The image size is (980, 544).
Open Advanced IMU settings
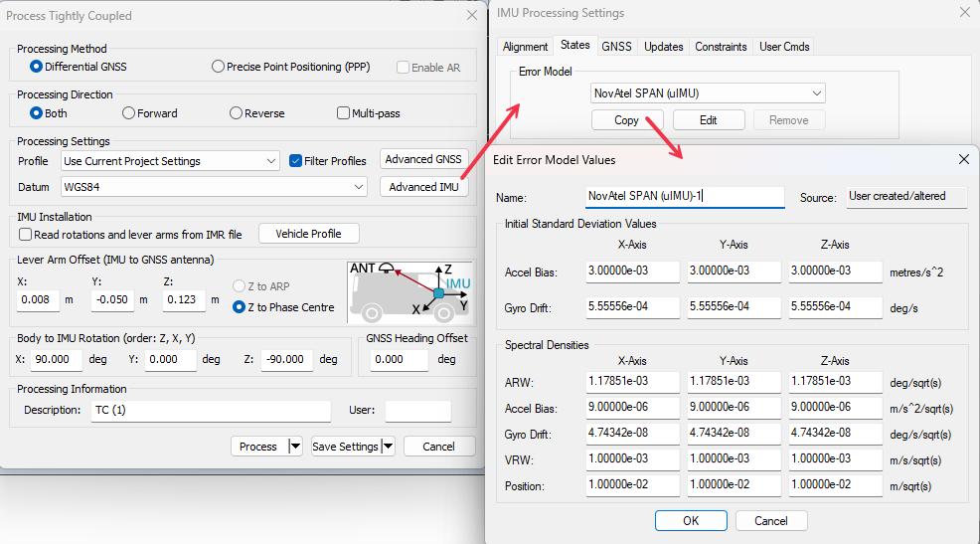coord(423,186)
